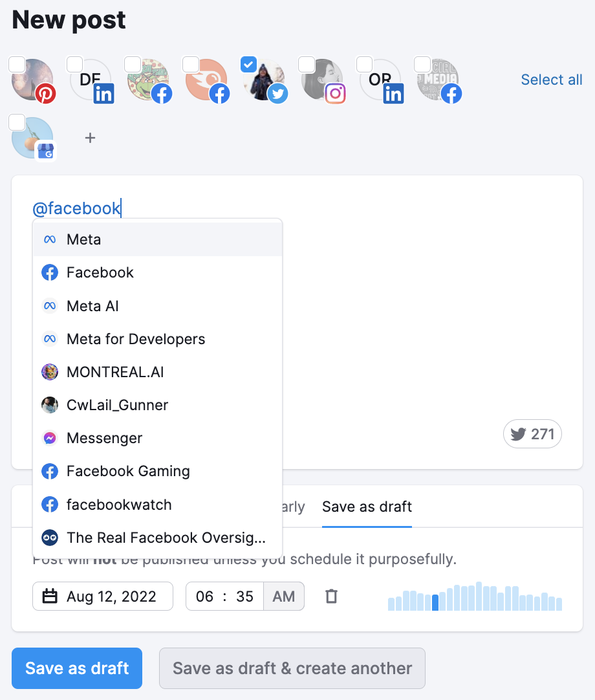Image resolution: width=595 pixels, height=700 pixels.
Task: Click the orange Facebook page avatar
Action: click(x=207, y=80)
